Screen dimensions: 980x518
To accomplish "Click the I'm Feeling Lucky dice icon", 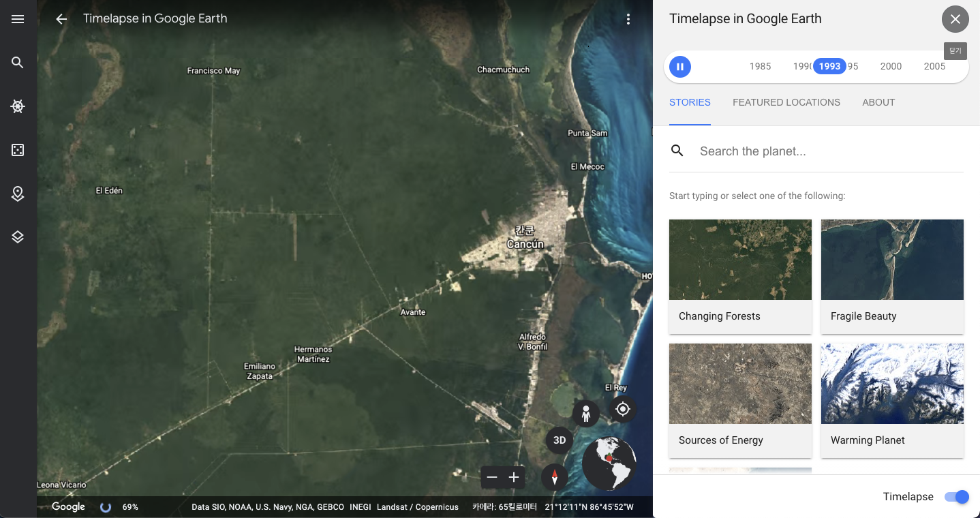I will (18, 150).
